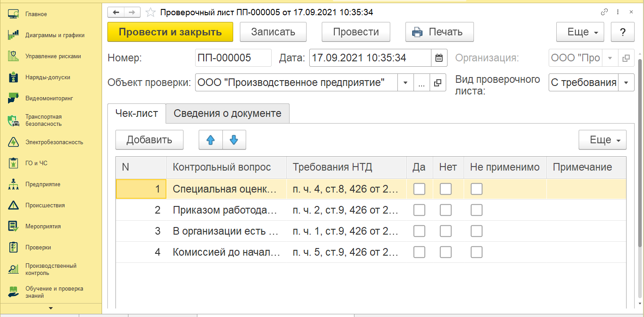Open help with question mark button

click(x=622, y=32)
